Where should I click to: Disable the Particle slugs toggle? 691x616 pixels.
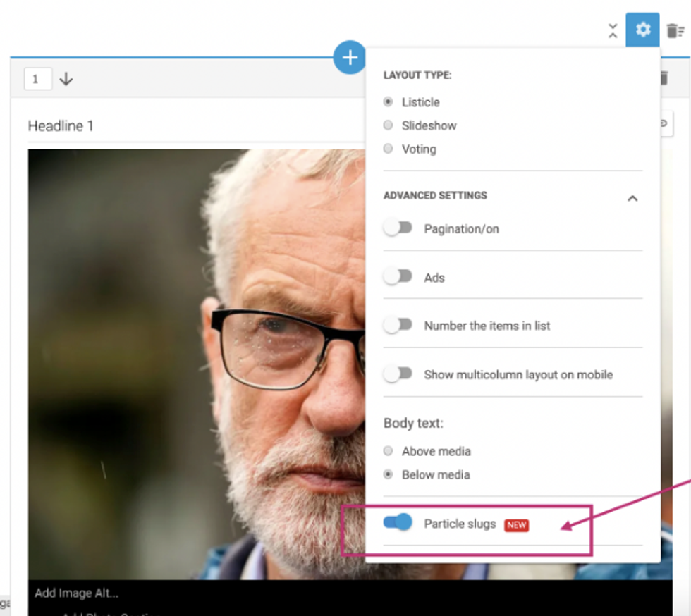(398, 523)
